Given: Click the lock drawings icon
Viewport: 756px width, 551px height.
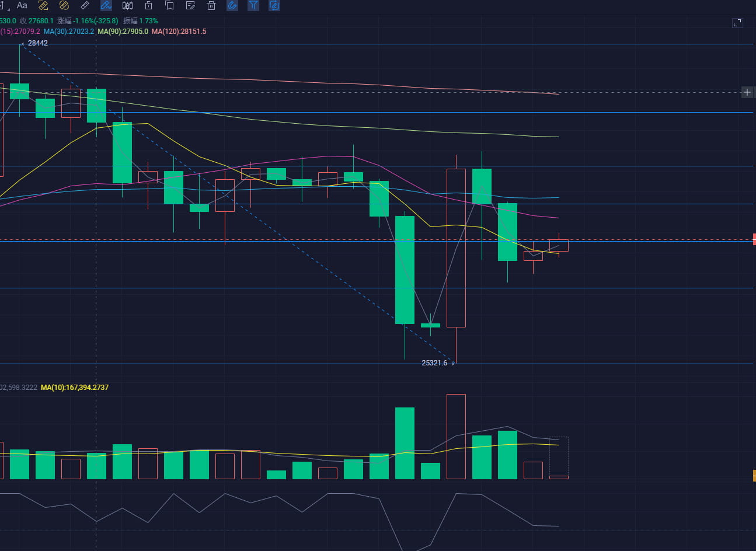Looking at the screenshot, I should (x=148, y=5).
